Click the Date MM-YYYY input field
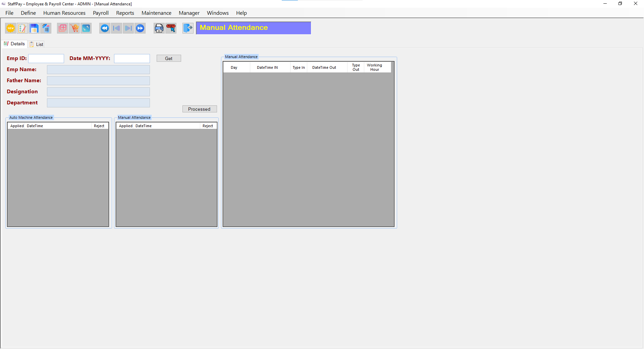This screenshot has height=349, width=644. [132, 58]
